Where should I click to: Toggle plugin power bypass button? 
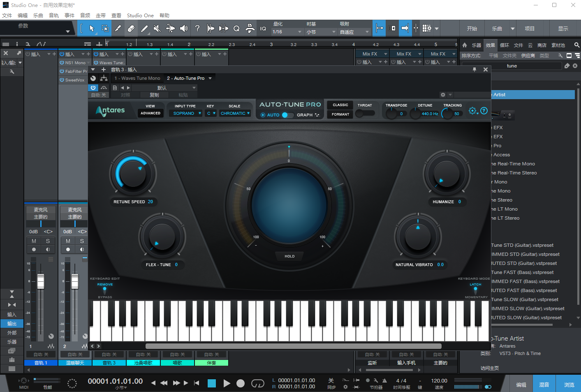(x=93, y=88)
